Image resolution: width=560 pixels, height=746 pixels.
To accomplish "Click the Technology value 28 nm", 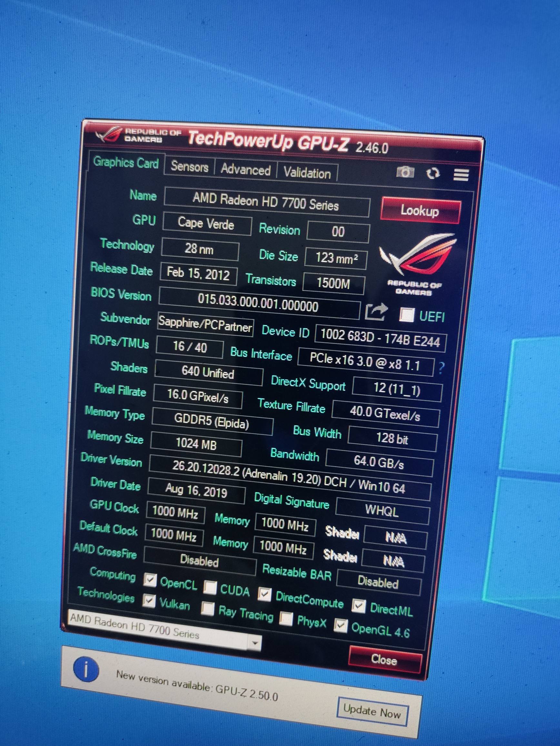I will (x=200, y=249).
